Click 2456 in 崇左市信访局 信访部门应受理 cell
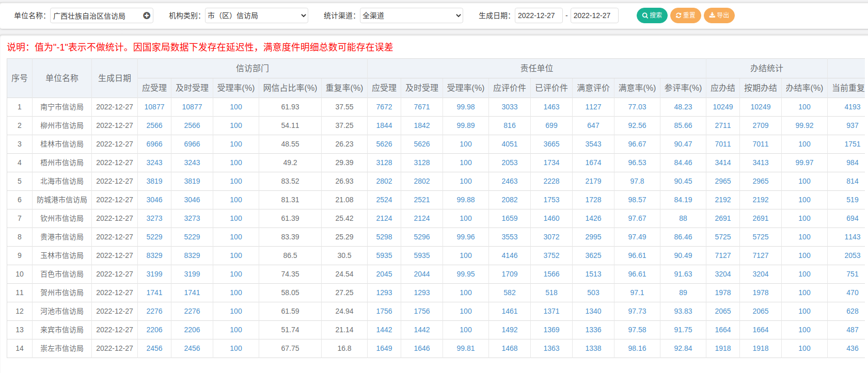 (154, 348)
